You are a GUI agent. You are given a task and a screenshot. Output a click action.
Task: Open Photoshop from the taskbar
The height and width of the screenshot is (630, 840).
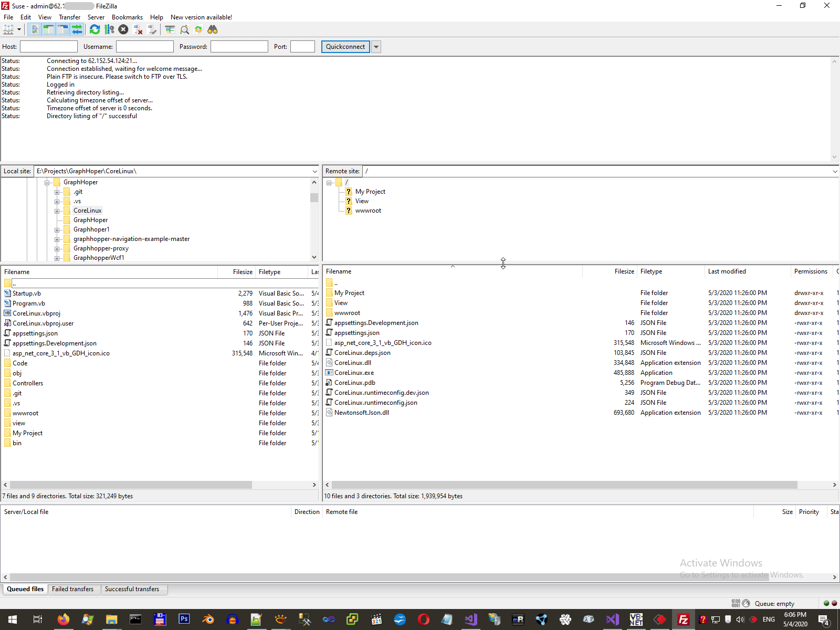point(184,619)
